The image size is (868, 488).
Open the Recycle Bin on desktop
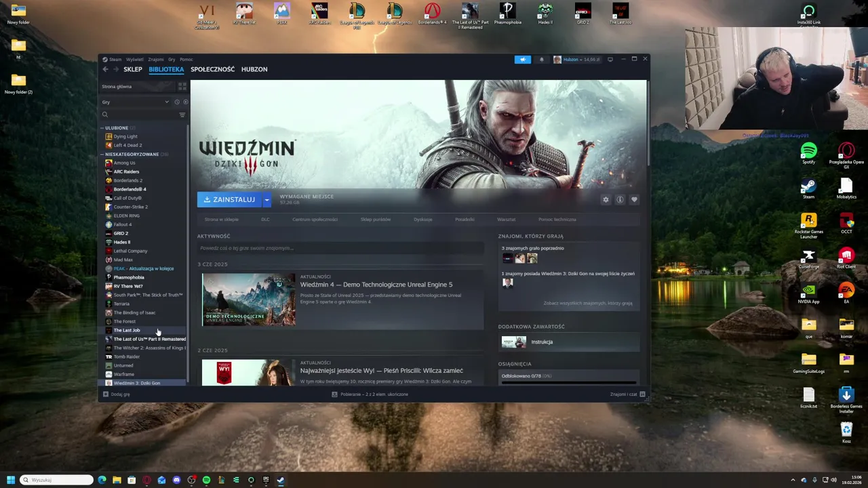coord(846,432)
